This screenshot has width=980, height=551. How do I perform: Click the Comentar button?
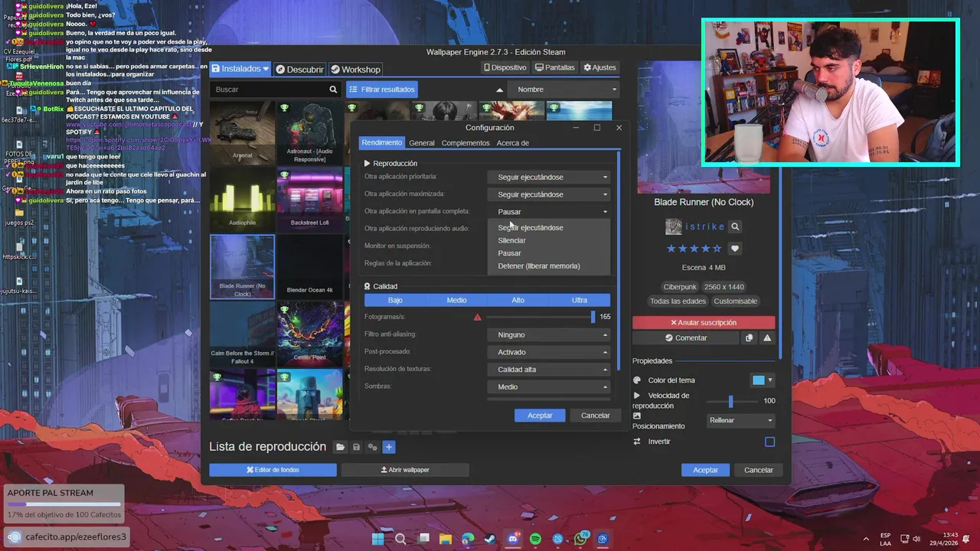(686, 337)
